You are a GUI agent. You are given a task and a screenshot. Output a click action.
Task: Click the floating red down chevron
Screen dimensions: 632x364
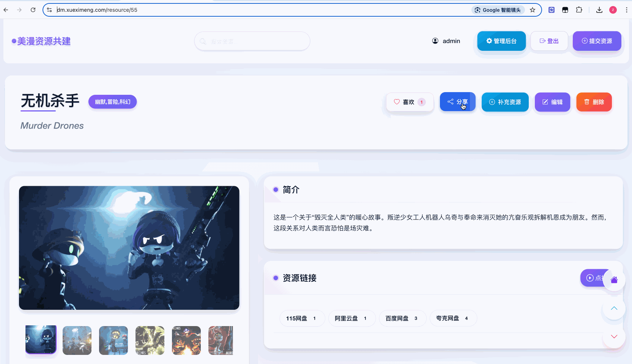(614, 337)
